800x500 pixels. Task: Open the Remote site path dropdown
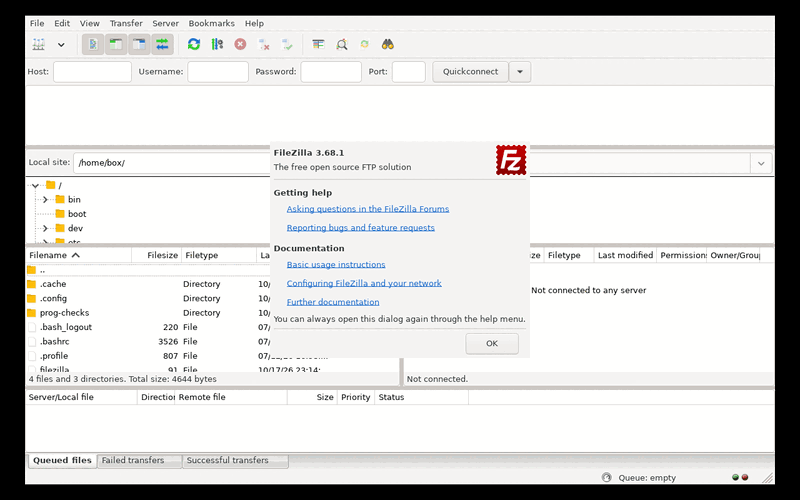point(761,163)
